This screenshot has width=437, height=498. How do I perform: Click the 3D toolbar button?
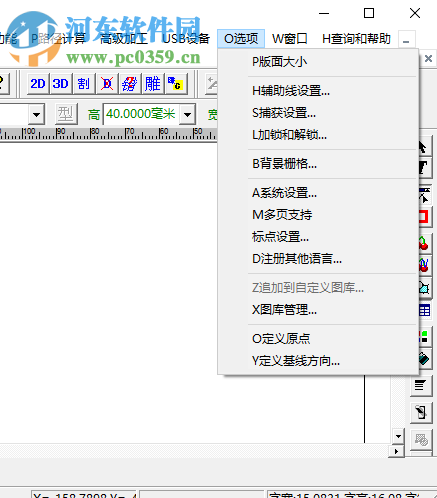pos(60,83)
